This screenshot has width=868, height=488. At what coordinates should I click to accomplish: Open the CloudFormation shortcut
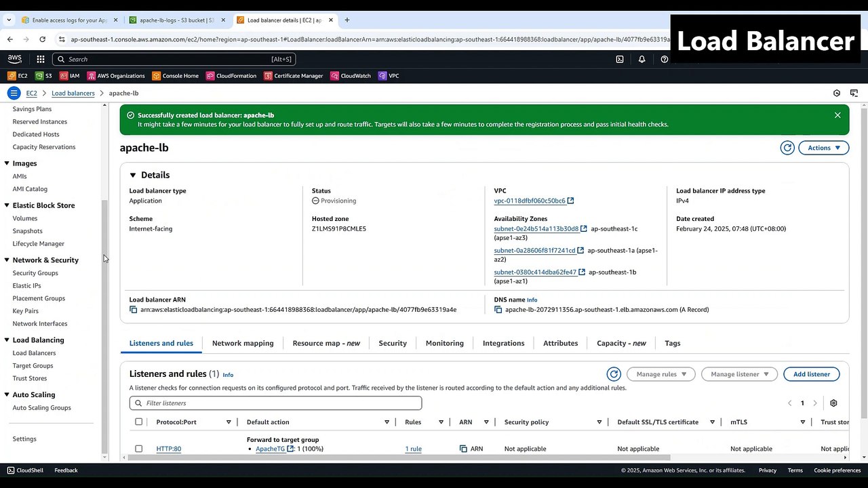[x=231, y=76]
